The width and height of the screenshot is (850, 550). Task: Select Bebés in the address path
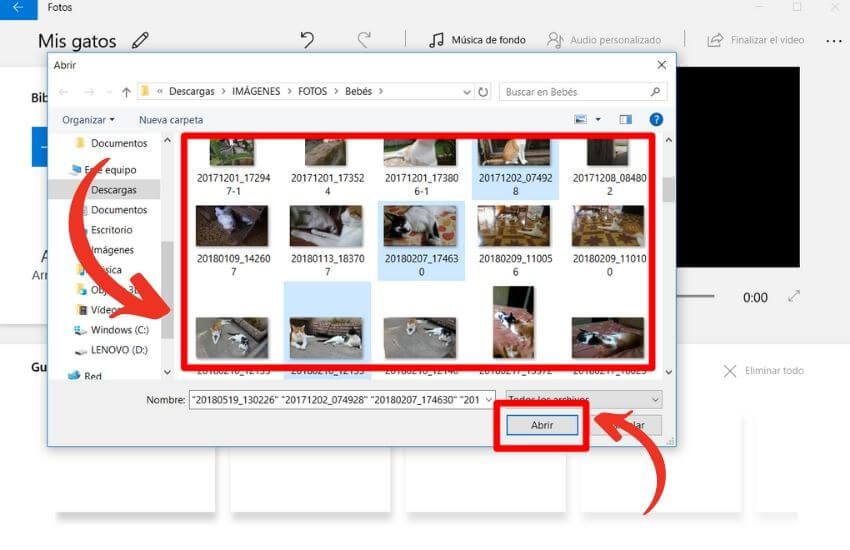click(x=358, y=92)
